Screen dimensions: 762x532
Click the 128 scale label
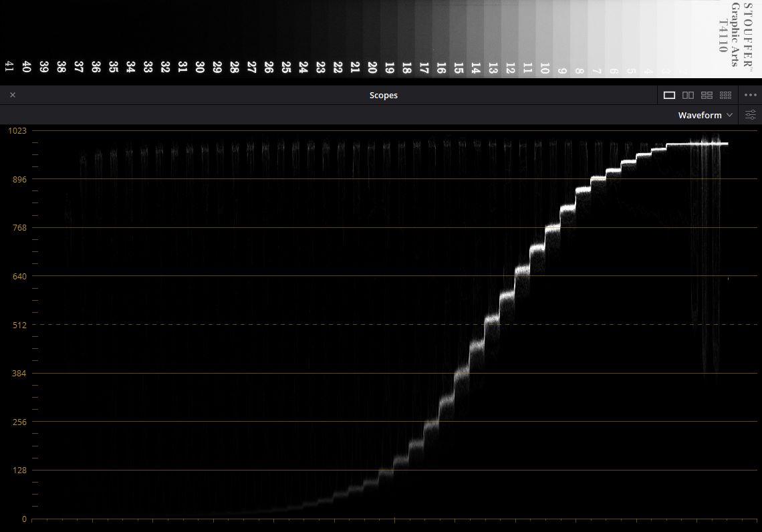19,471
